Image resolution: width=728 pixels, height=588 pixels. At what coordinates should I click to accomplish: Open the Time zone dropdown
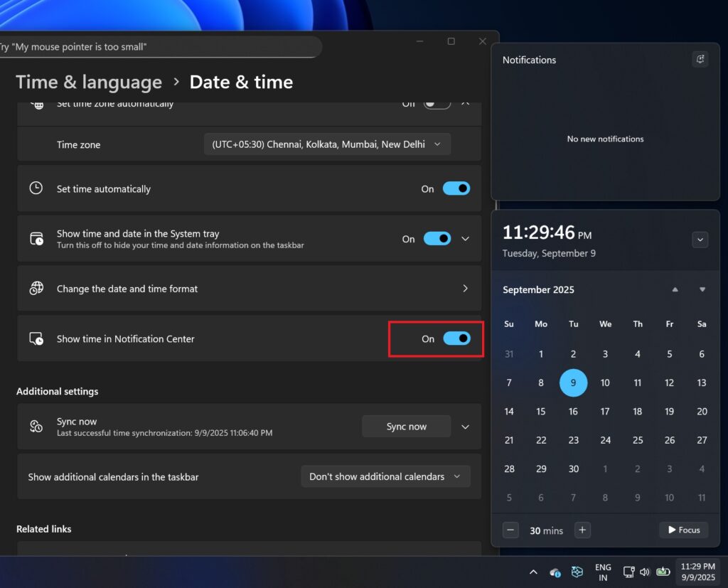(327, 144)
